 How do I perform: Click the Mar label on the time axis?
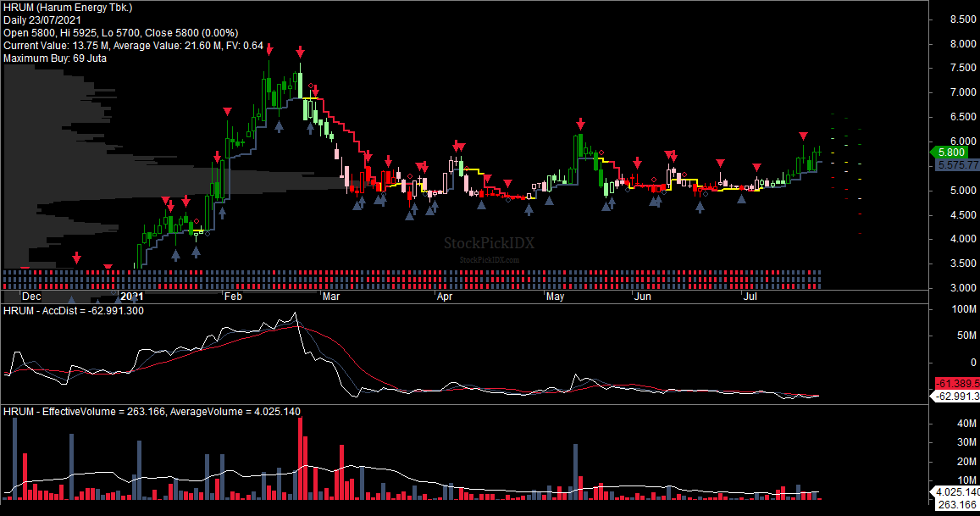(x=331, y=297)
